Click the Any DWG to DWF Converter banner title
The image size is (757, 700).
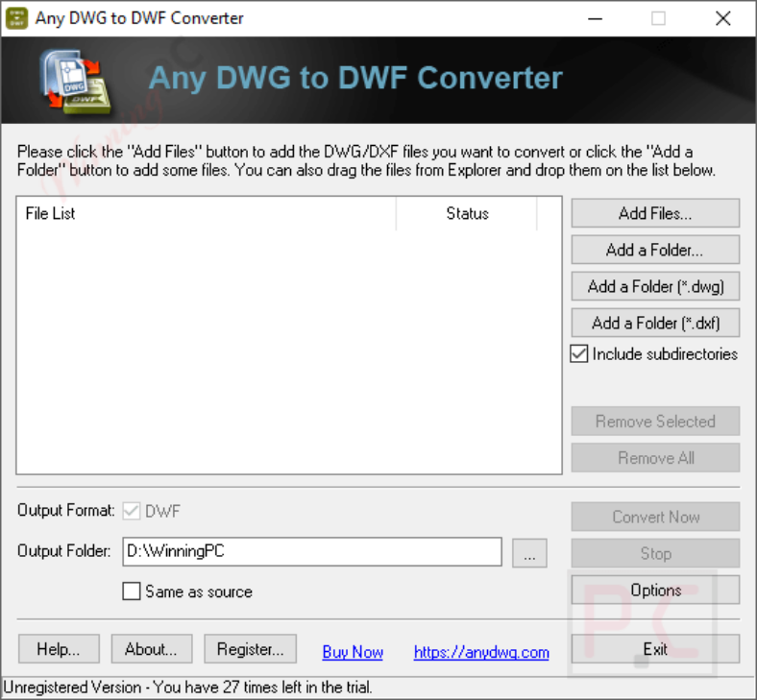click(x=355, y=78)
